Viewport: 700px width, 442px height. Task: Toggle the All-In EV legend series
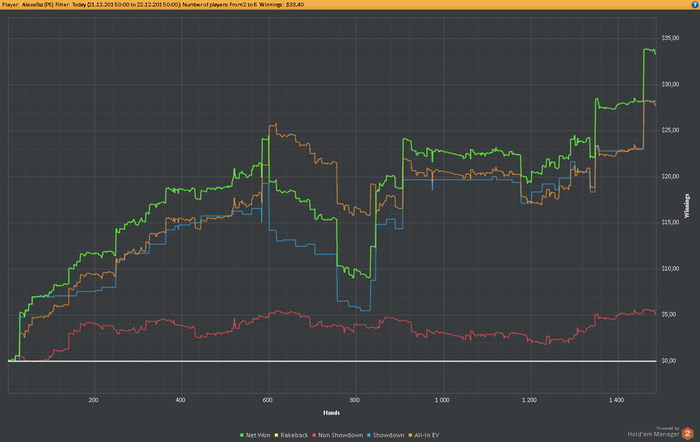tap(424, 435)
